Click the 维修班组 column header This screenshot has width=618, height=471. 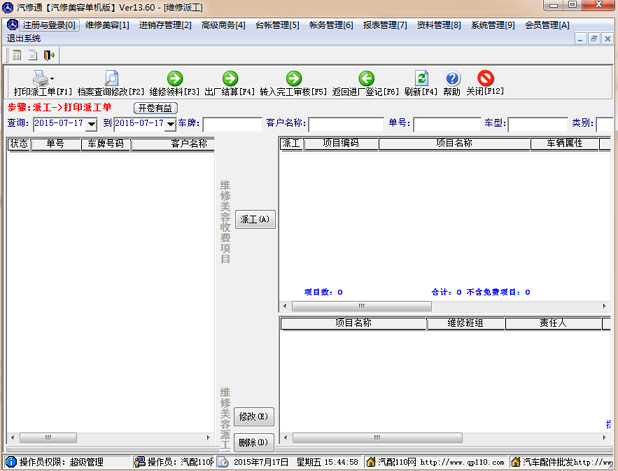465,323
